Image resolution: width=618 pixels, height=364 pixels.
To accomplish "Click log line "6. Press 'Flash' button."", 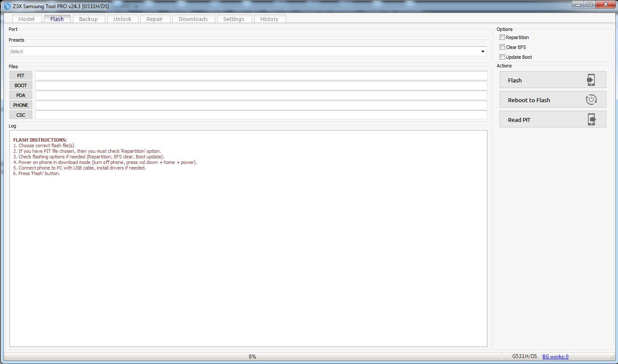I will click(37, 173).
